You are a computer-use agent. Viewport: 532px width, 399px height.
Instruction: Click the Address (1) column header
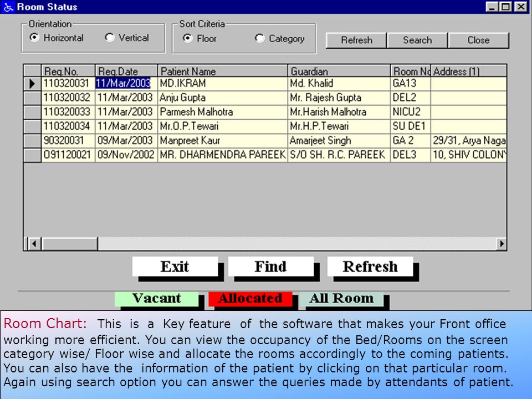pos(469,71)
